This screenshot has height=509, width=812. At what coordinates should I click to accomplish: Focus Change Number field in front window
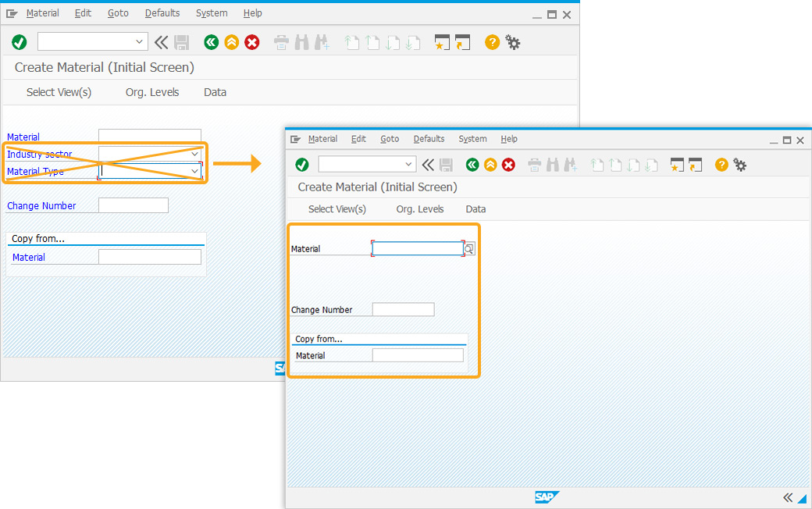[x=403, y=310]
